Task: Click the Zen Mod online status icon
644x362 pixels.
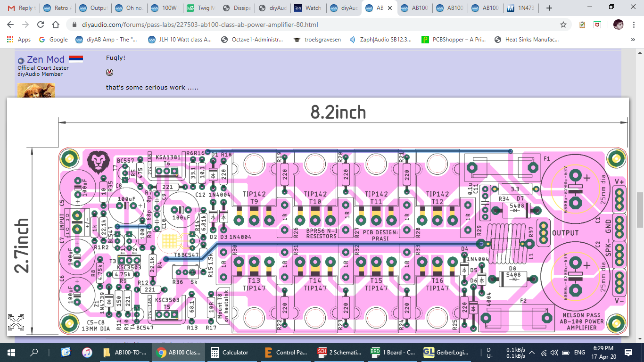Action: coord(21,61)
